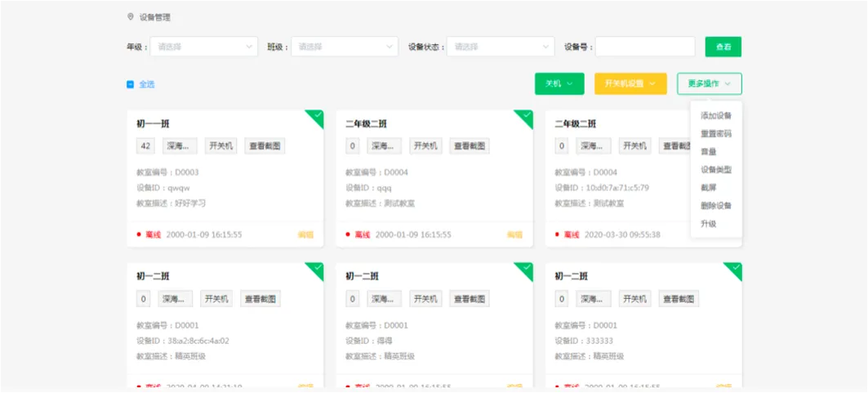Viewport: 868px width, 393px height.
Task: Open the 班级 class dropdown
Action: click(345, 47)
